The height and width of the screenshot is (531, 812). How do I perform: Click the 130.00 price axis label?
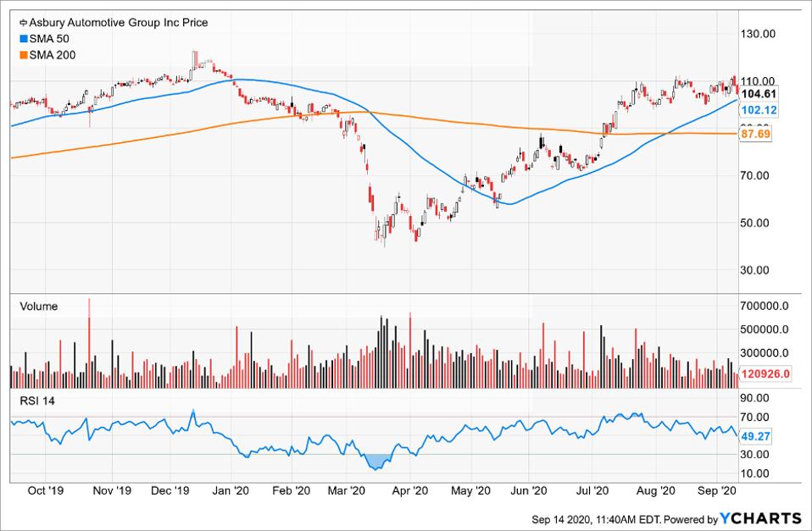(x=759, y=34)
